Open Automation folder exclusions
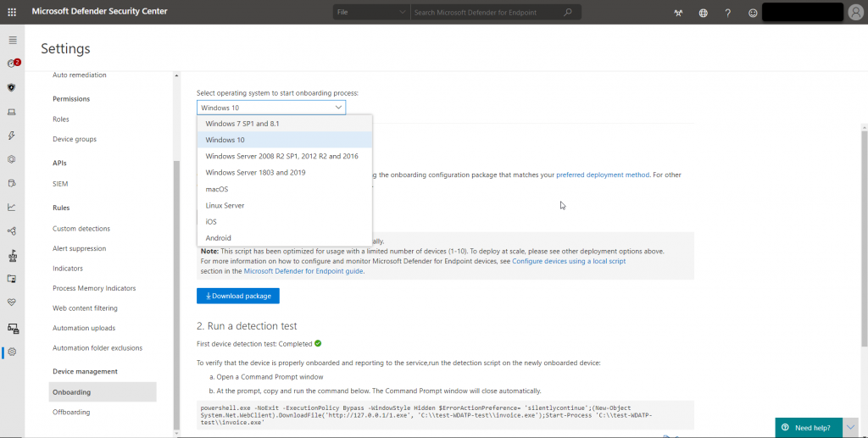 (97, 348)
